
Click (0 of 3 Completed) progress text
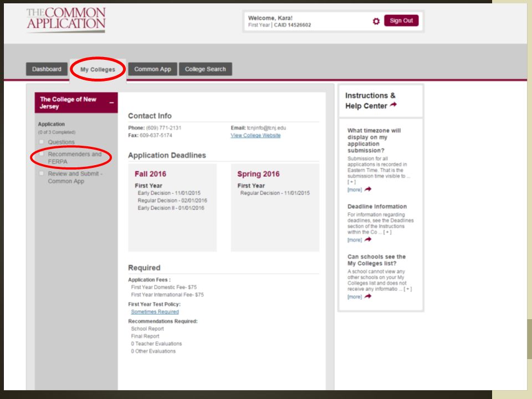tap(57, 132)
